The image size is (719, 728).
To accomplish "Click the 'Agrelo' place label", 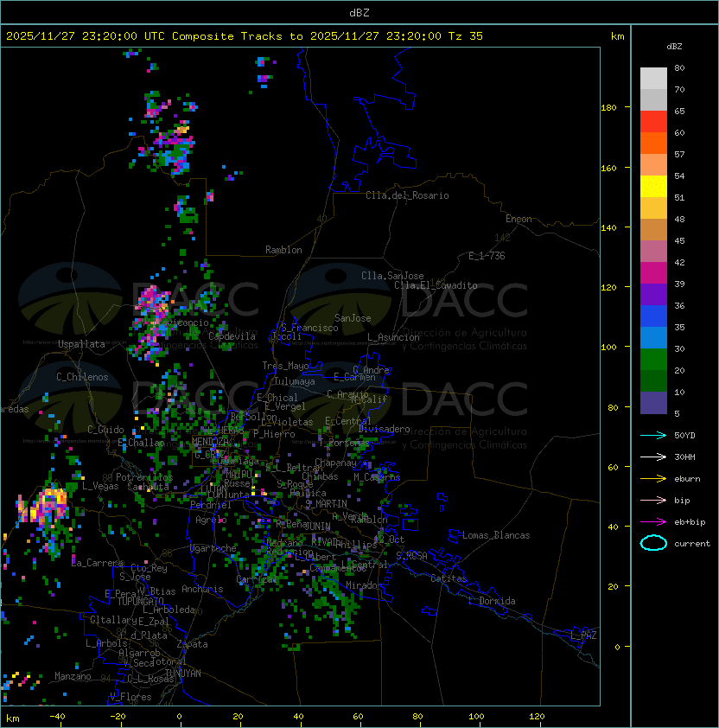I will [x=211, y=520].
